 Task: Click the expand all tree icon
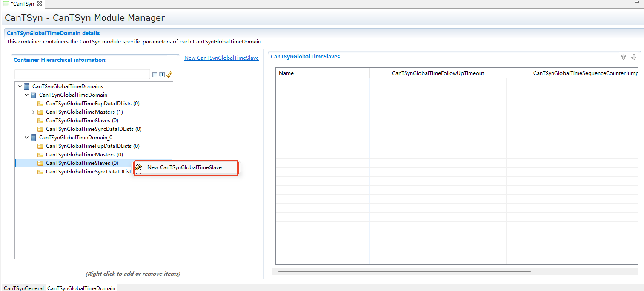pos(162,75)
